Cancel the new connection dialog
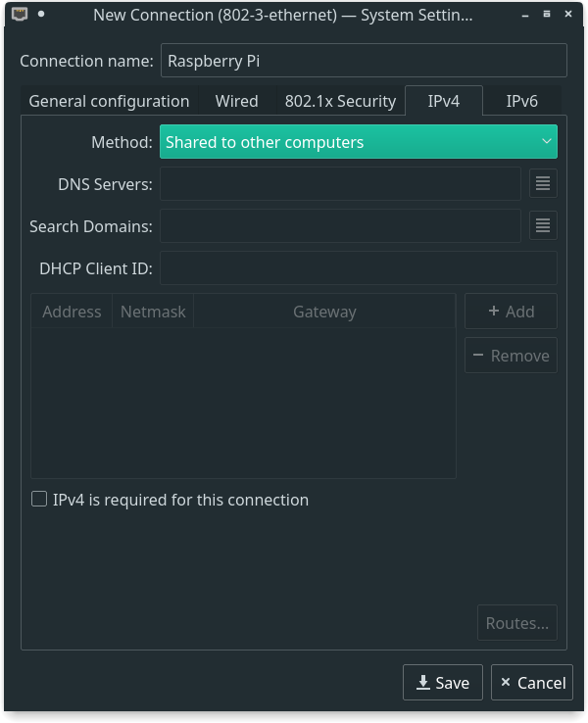The image size is (588, 723). pos(531,683)
